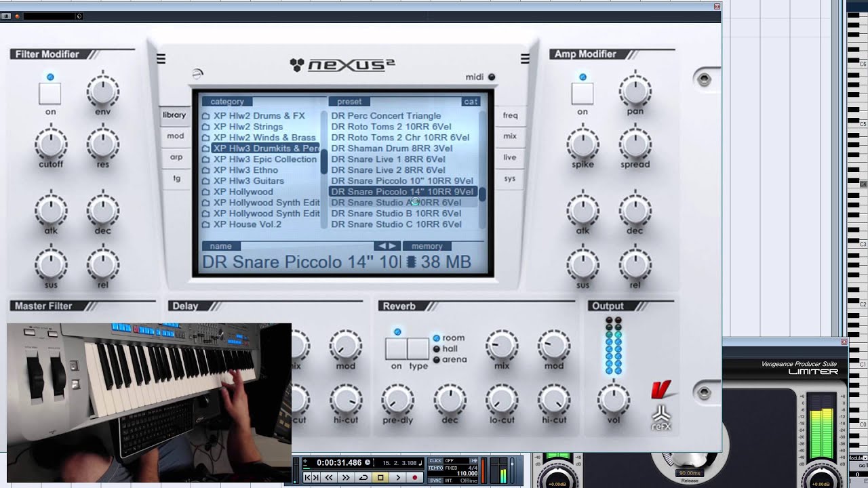Switch to the live tab
The width and height of the screenshot is (868, 488).
click(510, 157)
